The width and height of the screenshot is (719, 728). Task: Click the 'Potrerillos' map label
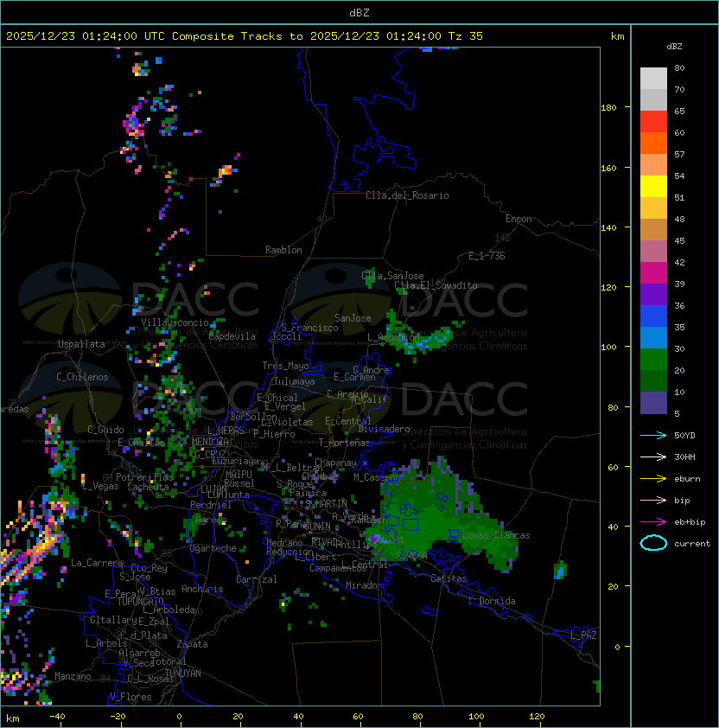point(144,476)
